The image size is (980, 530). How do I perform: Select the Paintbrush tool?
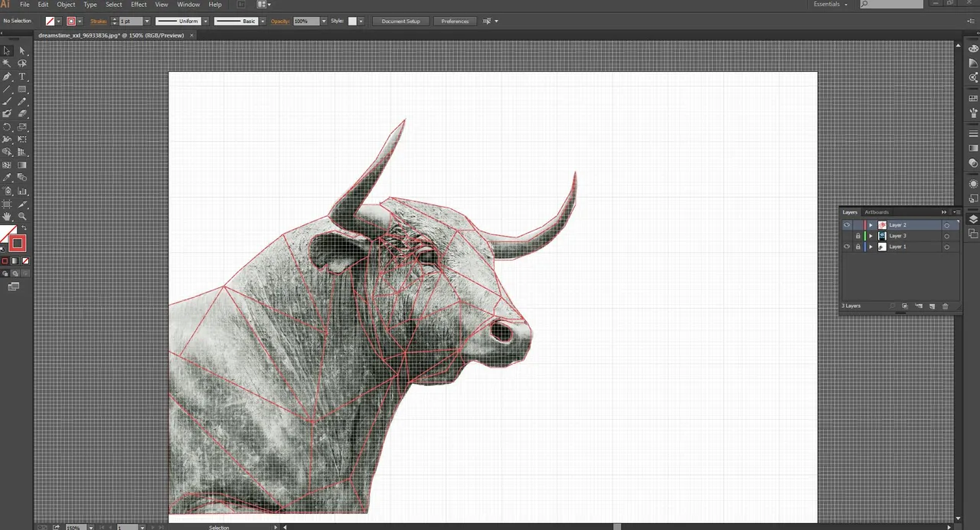pyautogui.click(x=7, y=101)
